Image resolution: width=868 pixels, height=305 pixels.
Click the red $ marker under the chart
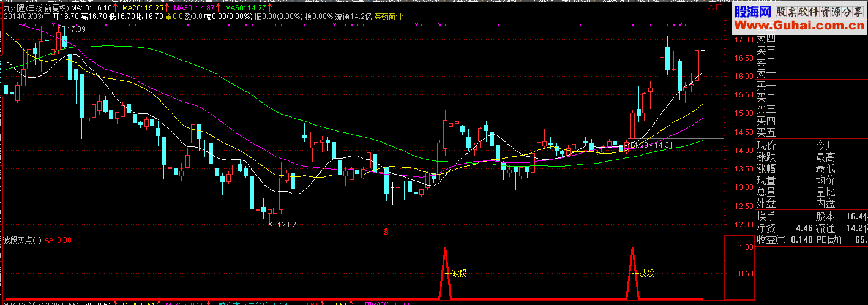[x=386, y=232]
